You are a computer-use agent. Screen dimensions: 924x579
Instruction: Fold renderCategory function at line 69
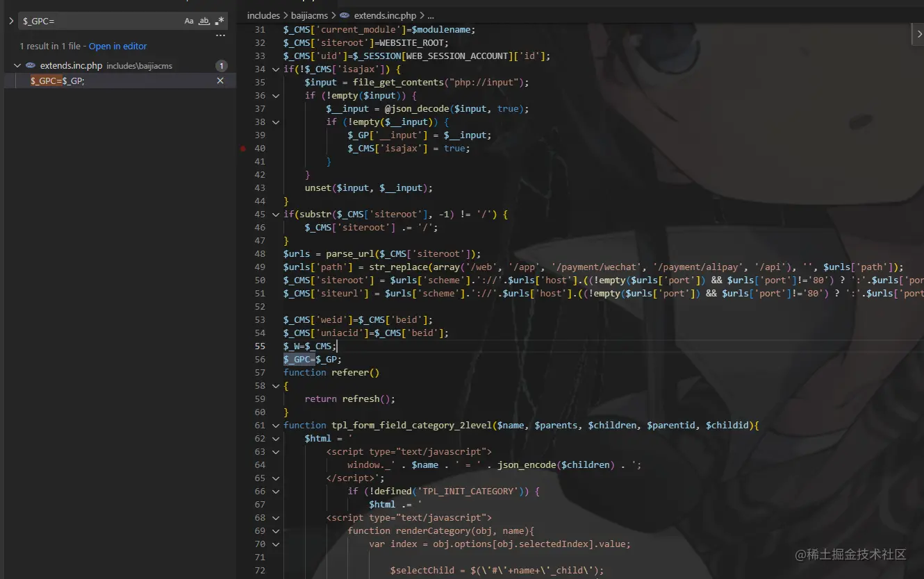coord(276,531)
